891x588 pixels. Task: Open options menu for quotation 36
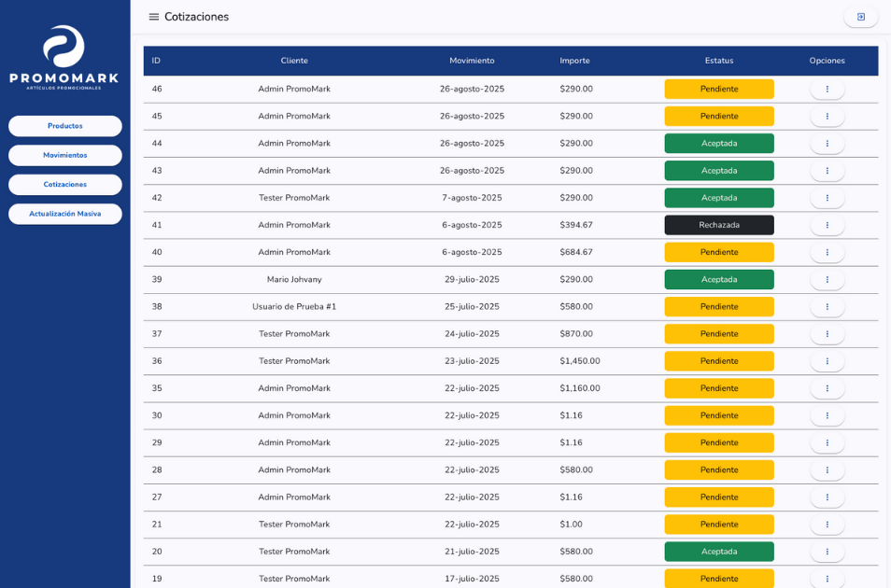pyautogui.click(x=827, y=361)
